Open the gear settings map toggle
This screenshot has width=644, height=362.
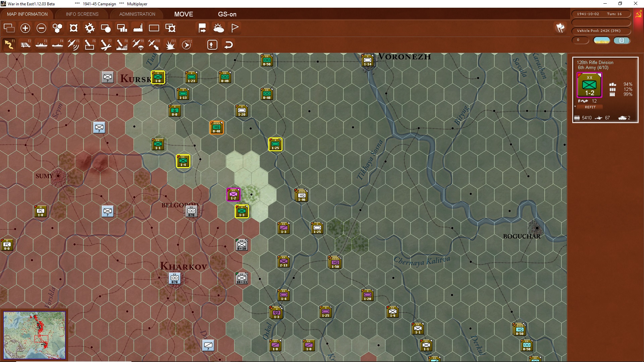tap(90, 28)
